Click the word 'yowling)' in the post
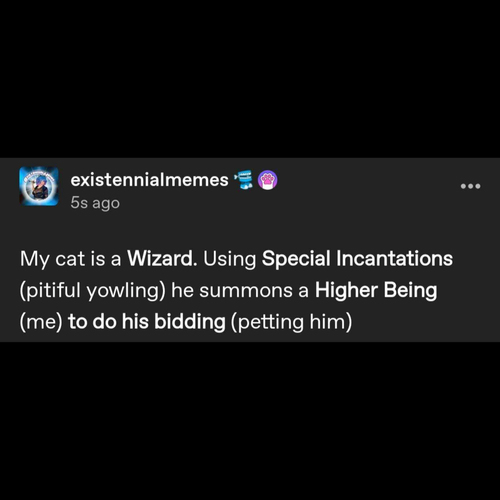 [126, 291]
